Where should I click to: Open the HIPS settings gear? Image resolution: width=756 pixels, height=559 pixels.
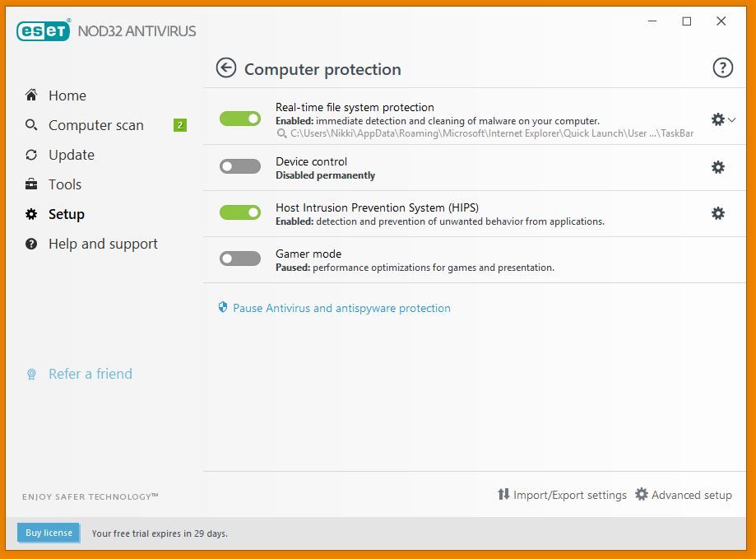[717, 212]
